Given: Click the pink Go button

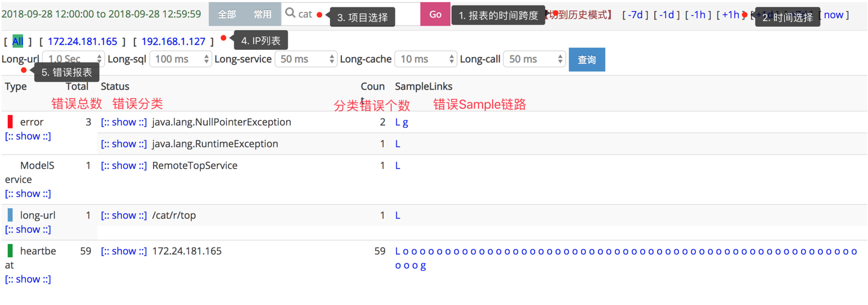Looking at the screenshot, I should point(435,14).
